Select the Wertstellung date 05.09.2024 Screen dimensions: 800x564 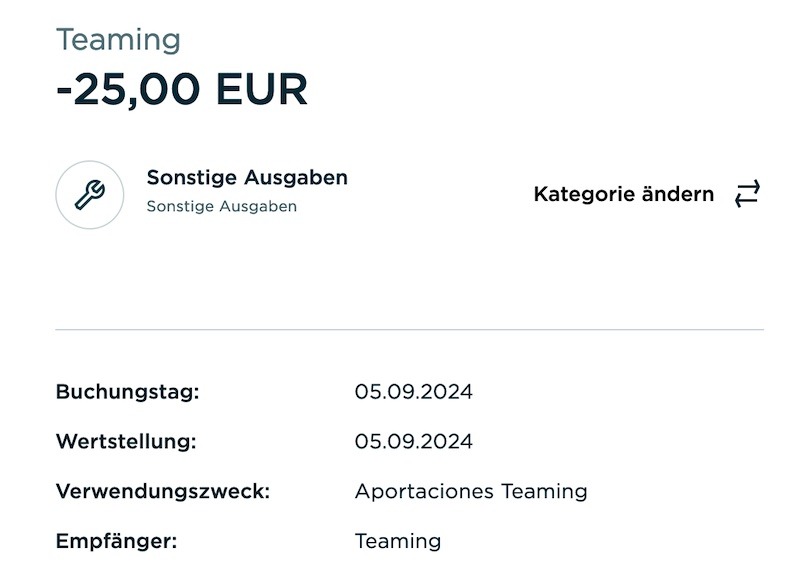coord(414,442)
